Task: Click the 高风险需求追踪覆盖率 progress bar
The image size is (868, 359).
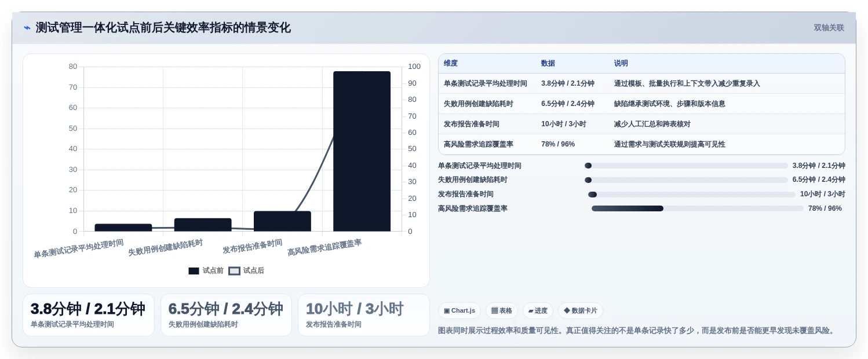Action: [x=698, y=208]
